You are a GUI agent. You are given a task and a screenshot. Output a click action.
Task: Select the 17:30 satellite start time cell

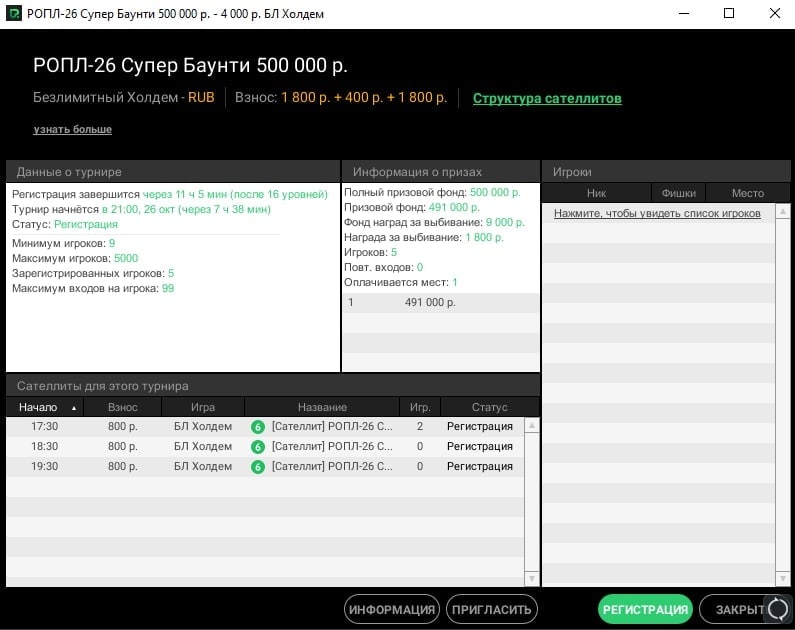45,426
